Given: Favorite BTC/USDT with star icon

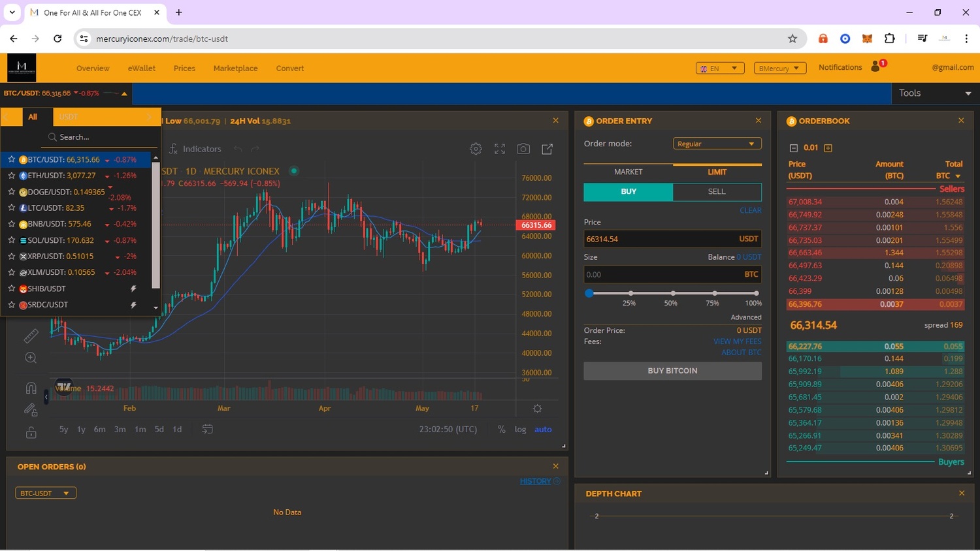Looking at the screenshot, I should tap(11, 159).
